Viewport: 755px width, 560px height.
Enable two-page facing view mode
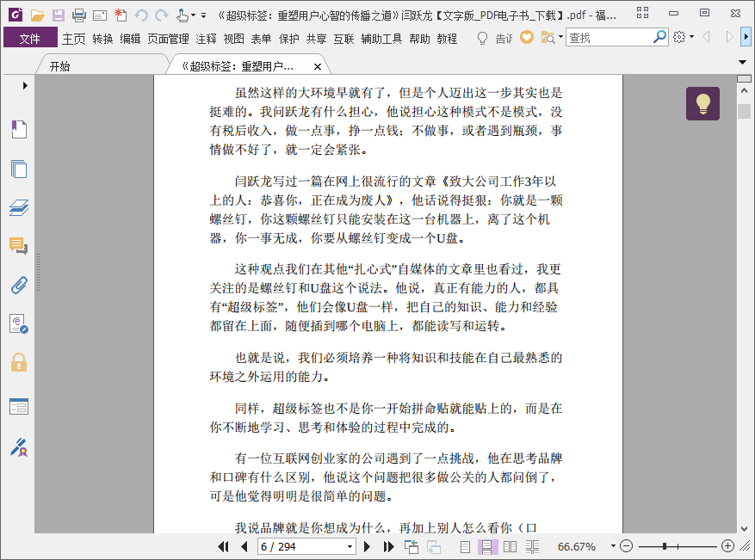tap(510, 547)
